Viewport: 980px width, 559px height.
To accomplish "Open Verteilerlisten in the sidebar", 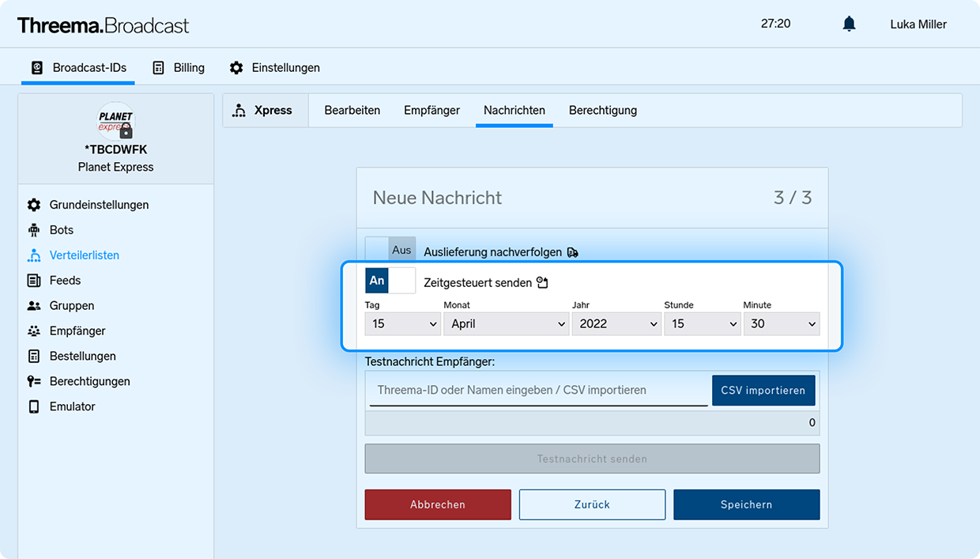I will click(85, 255).
